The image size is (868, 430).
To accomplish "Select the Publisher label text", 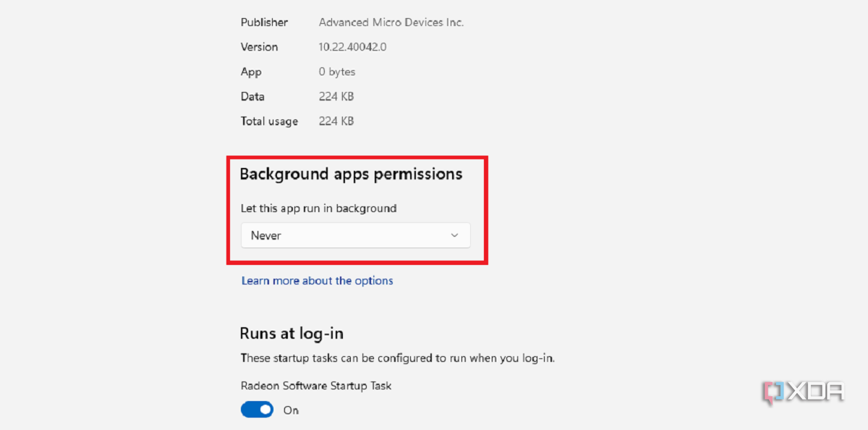I will click(264, 22).
